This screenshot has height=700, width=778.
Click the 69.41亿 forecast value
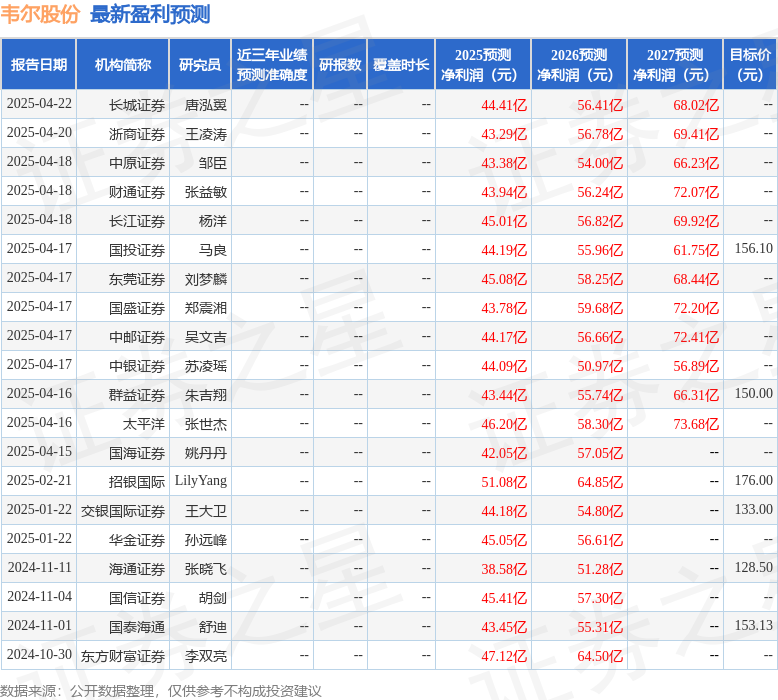[696, 134]
